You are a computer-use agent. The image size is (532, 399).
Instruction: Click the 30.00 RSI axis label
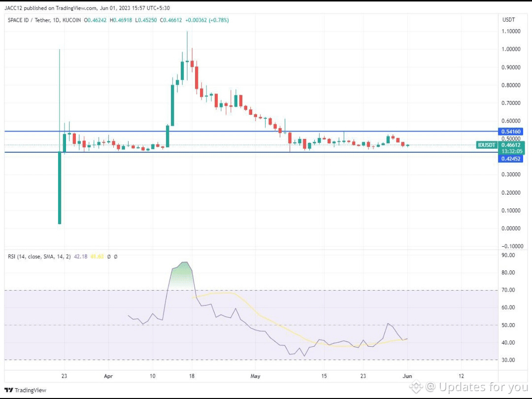tap(508, 360)
